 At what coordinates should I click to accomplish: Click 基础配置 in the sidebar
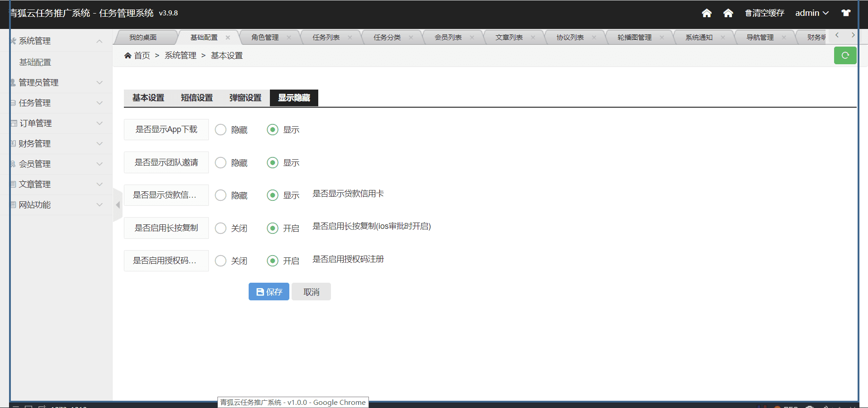click(35, 62)
